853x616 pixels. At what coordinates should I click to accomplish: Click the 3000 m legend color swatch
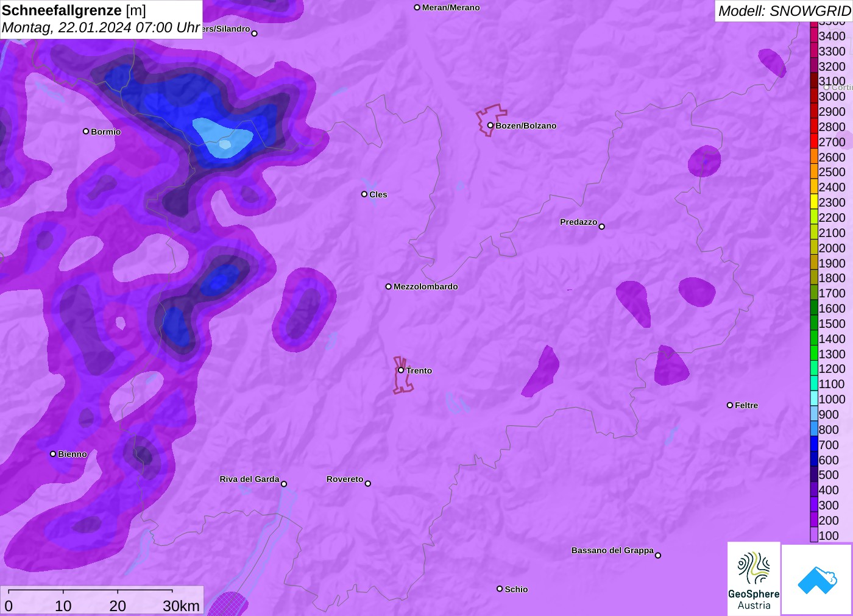(814, 96)
